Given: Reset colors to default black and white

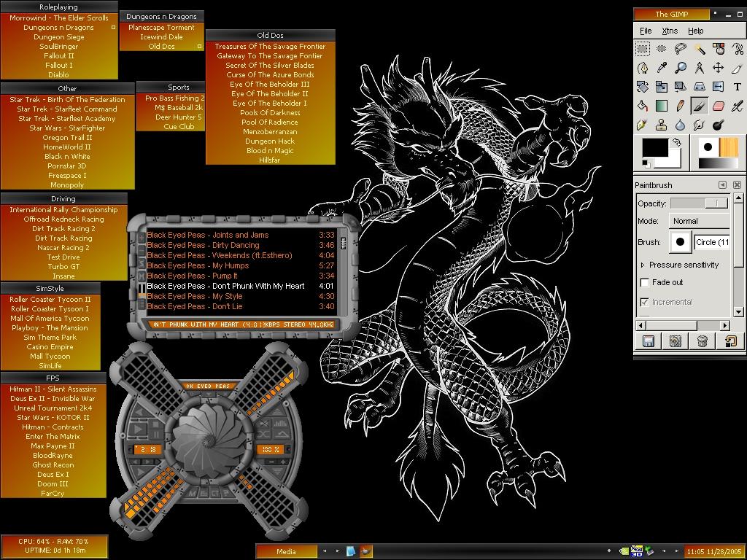Looking at the screenshot, I should pyautogui.click(x=646, y=164).
